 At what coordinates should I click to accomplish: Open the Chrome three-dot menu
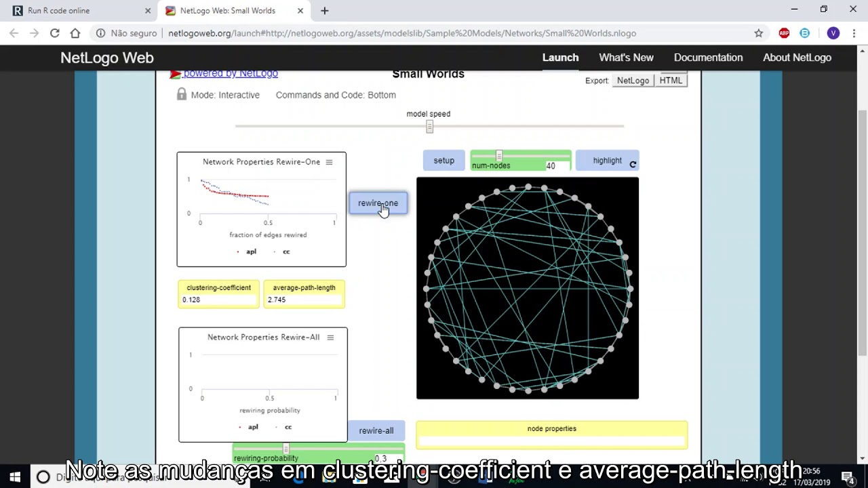click(854, 33)
